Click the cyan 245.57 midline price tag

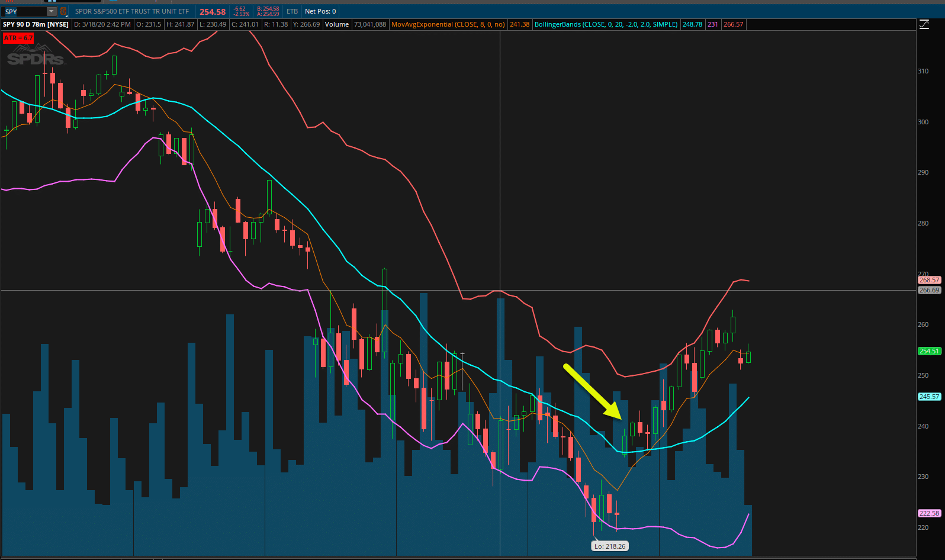pos(929,397)
